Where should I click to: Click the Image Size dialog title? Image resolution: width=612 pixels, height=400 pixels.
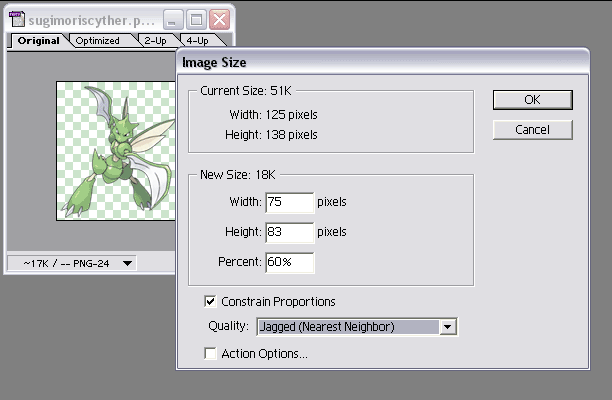214,62
